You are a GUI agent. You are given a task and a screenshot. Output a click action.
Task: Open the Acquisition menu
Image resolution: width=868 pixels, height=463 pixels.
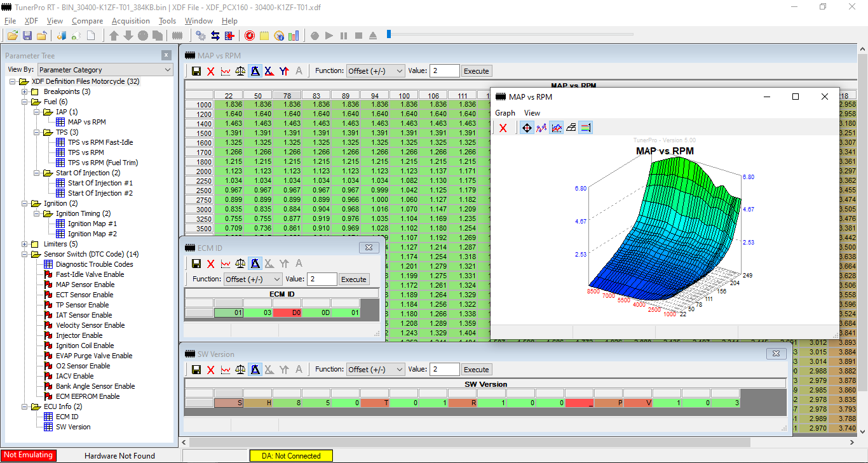pos(130,21)
